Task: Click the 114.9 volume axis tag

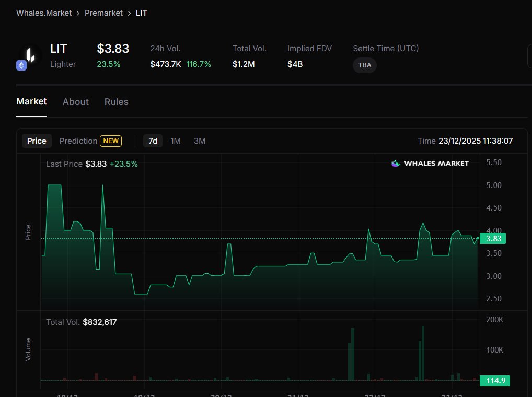Action: 495,380
